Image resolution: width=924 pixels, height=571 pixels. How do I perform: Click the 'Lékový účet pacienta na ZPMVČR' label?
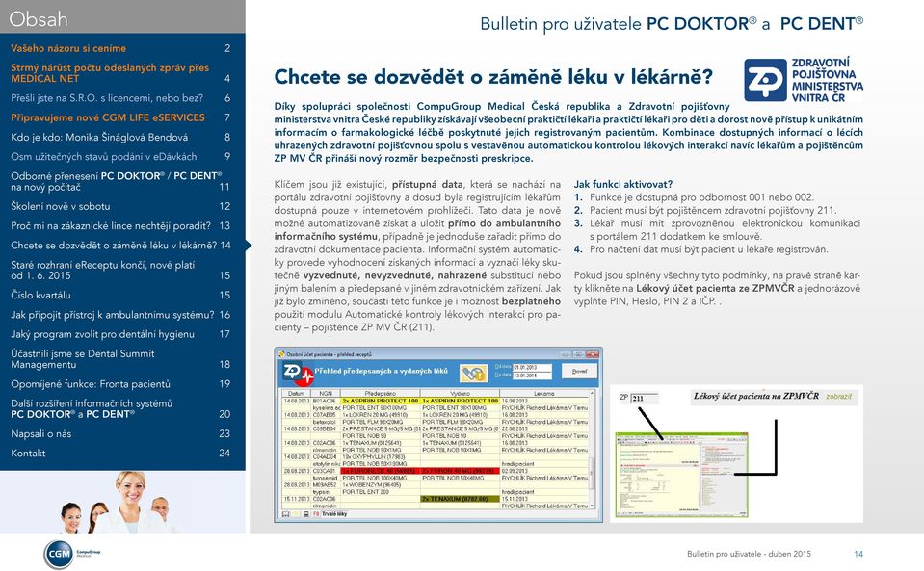click(x=756, y=396)
